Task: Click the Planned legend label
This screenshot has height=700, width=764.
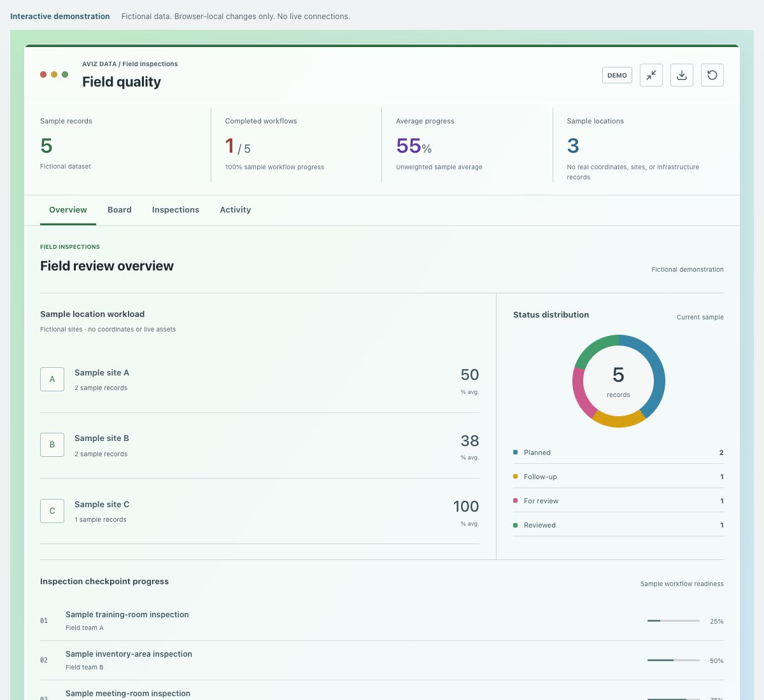Action: pyautogui.click(x=537, y=453)
